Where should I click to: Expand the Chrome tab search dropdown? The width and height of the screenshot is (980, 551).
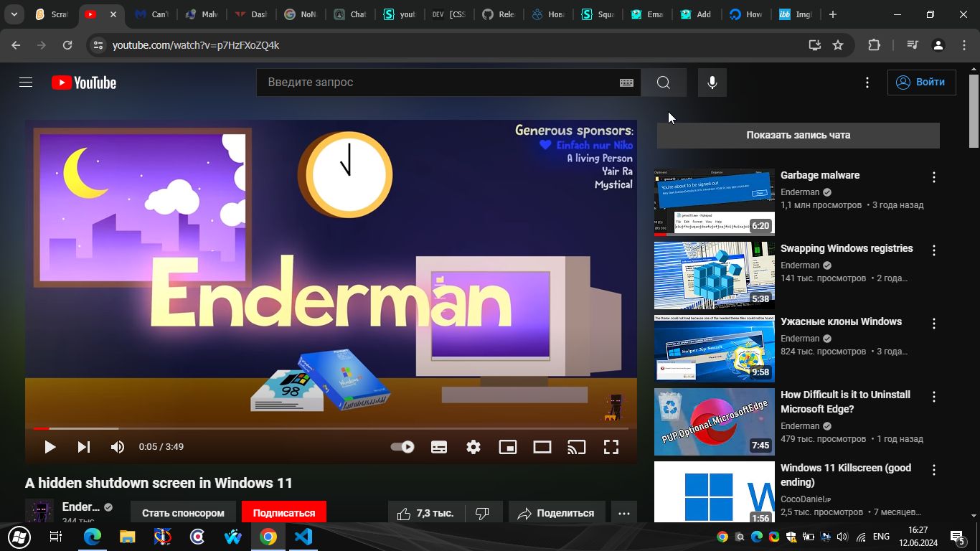click(14, 14)
